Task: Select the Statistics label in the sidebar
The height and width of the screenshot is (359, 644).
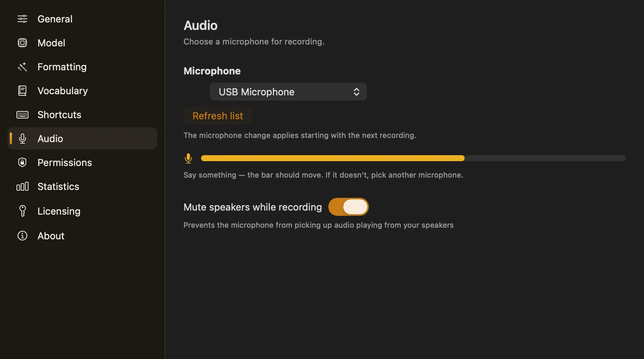Action: tap(58, 186)
